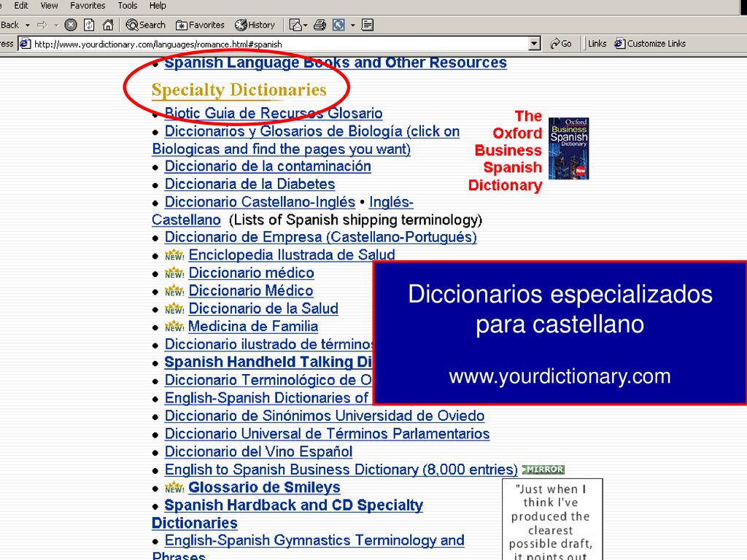Click the Links toolbar label
The width and height of the screenshot is (747, 560).
(597, 43)
